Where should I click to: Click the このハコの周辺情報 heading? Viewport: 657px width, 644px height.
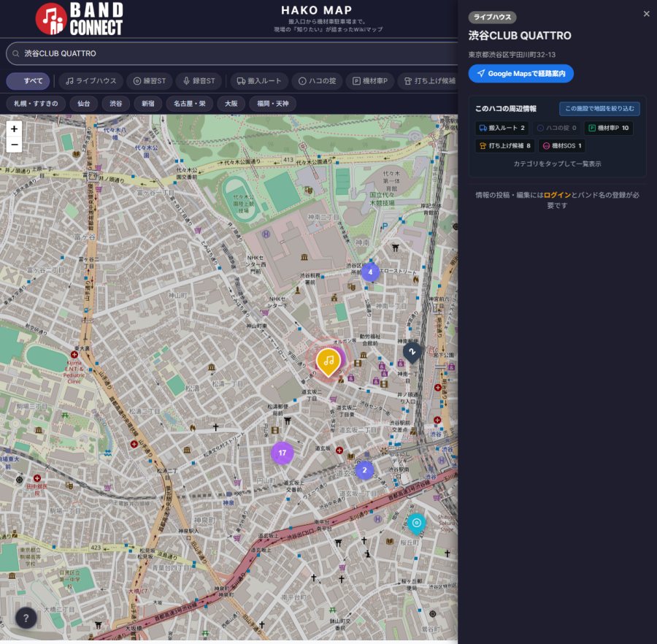coord(506,109)
